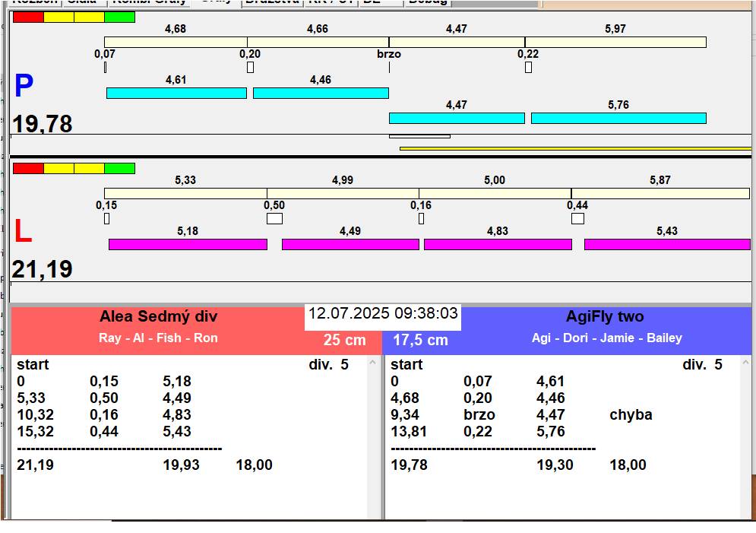
Task: Click the cream 4,68 segment in lane P
Action: [176, 42]
